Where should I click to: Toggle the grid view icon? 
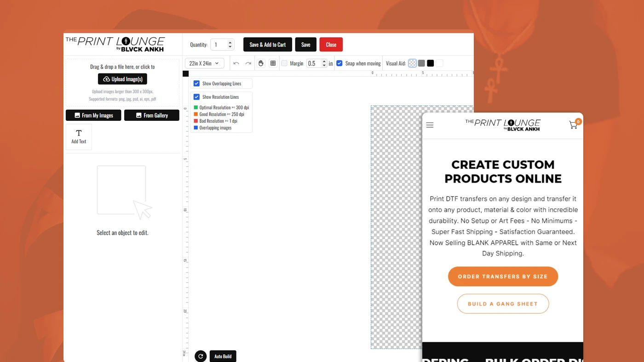tap(273, 63)
